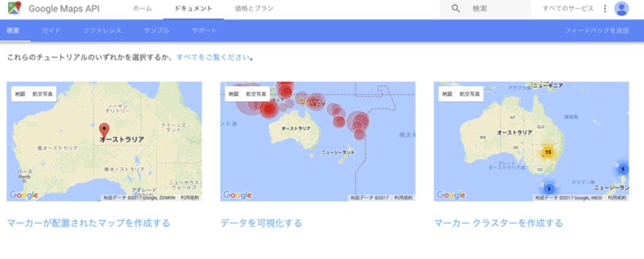Click the blue cluster marker labeled 3

(548, 189)
